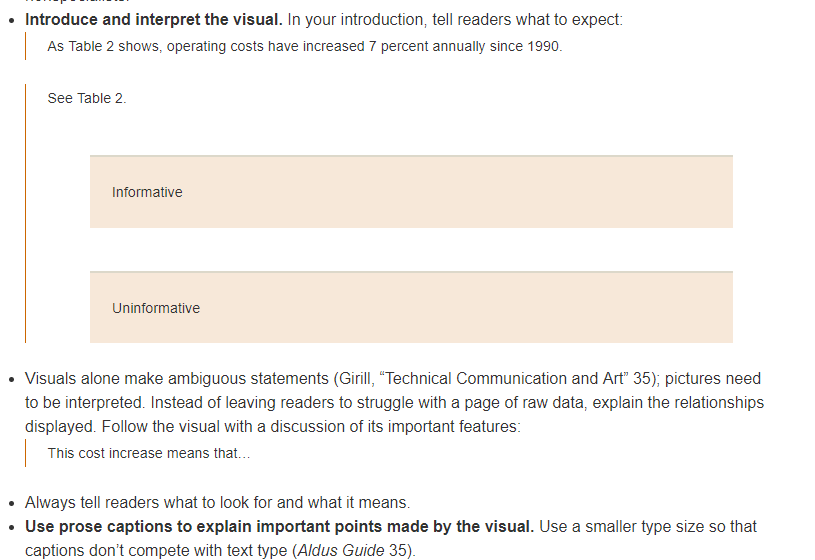Click the Girill "Technical Communication and Art" citation

pyautogui.click(x=495, y=379)
